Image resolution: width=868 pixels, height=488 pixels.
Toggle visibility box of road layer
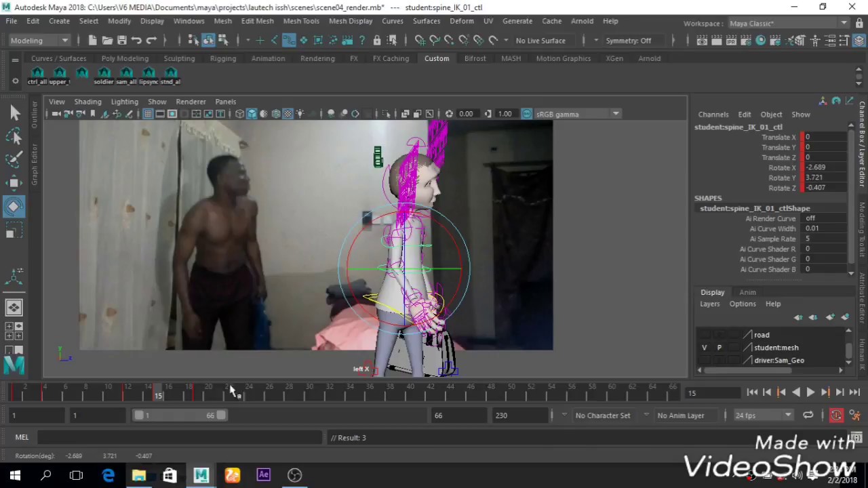[705, 335]
